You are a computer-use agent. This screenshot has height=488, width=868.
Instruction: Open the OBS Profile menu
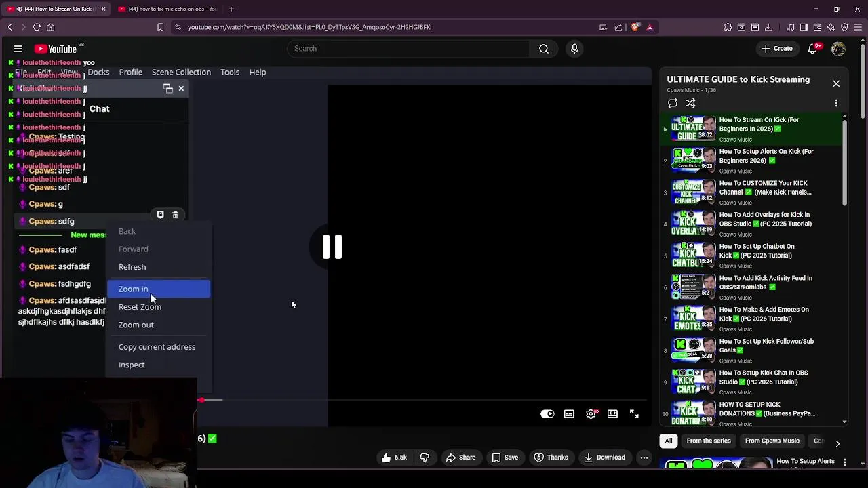click(x=131, y=72)
